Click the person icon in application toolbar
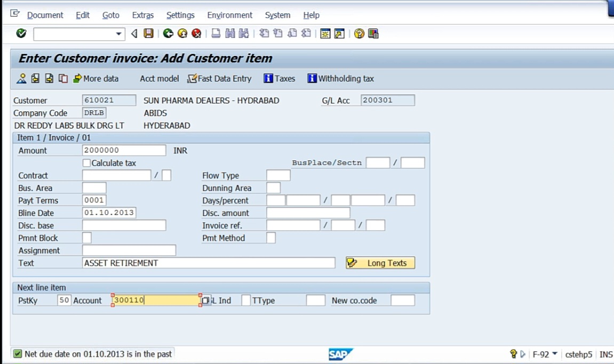This screenshot has height=364, width=614. click(x=21, y=79)
